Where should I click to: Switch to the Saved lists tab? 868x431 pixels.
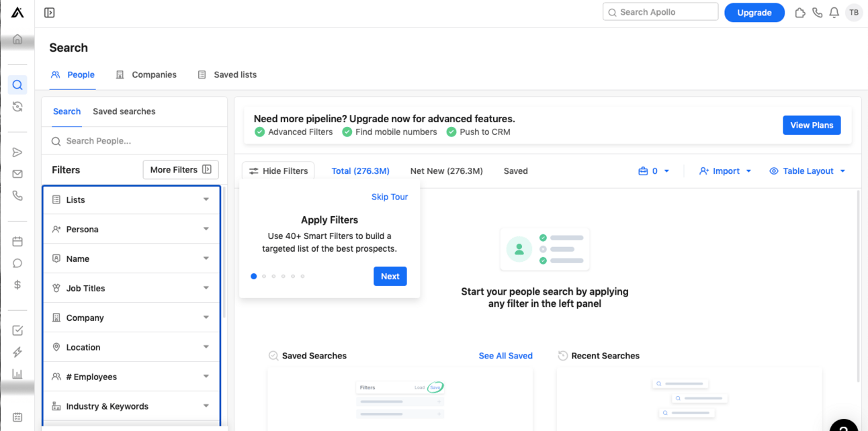[227, 75]
